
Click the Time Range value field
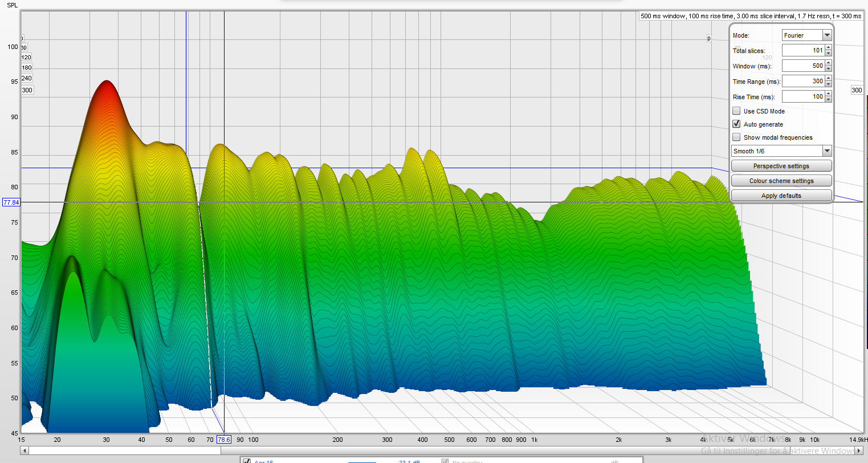[803, 81]
